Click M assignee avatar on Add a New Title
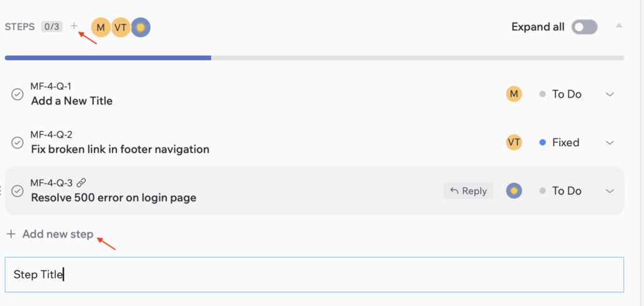This screenshot has width=644, height=306. (x=514, y=94)
